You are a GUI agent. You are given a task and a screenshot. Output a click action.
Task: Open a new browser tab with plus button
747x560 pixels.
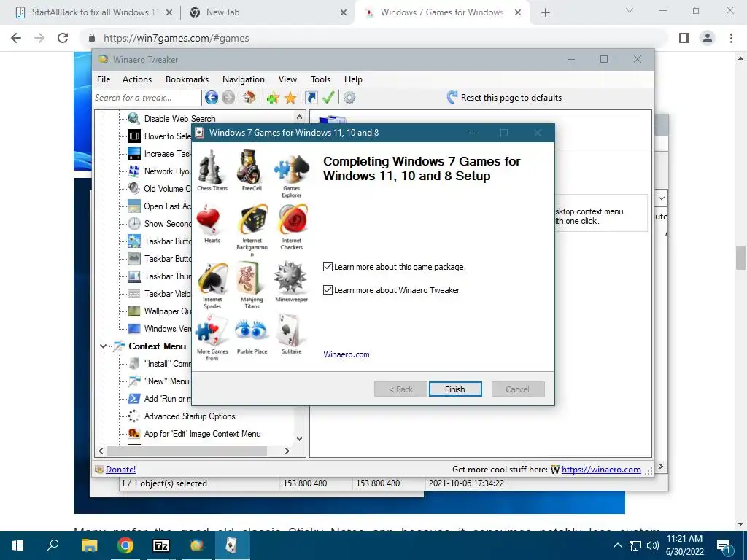tap(546, 12)
